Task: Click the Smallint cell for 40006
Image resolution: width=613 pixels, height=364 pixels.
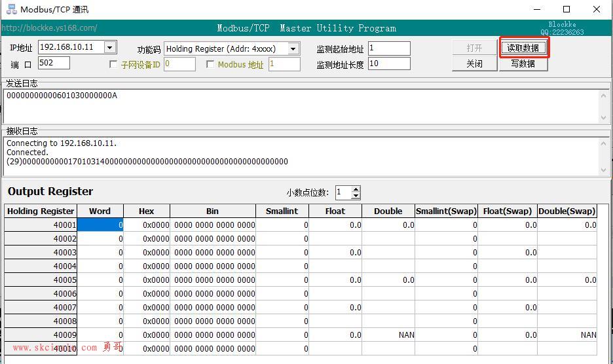Action: click(282, 294)
